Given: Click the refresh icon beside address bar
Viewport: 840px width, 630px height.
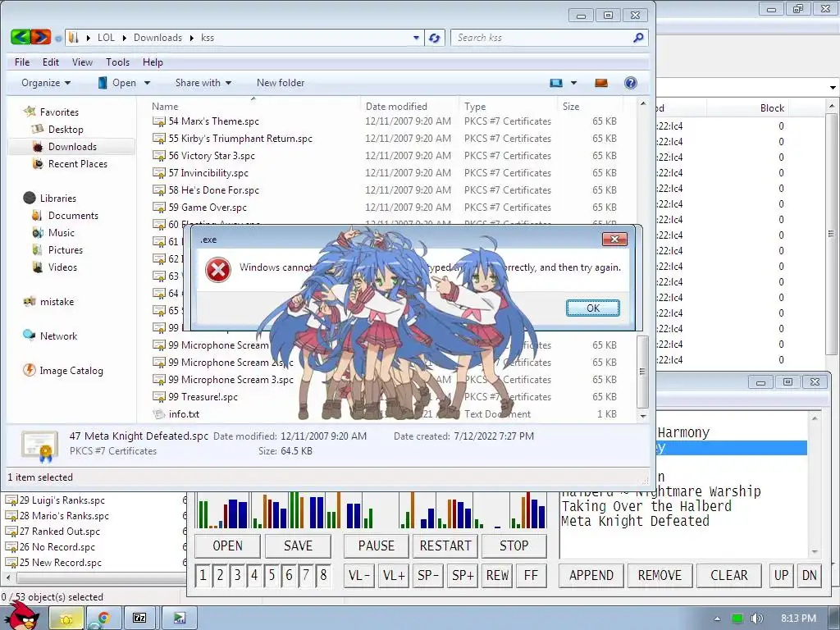Looking at the screenshot, I should click(435, 38).
